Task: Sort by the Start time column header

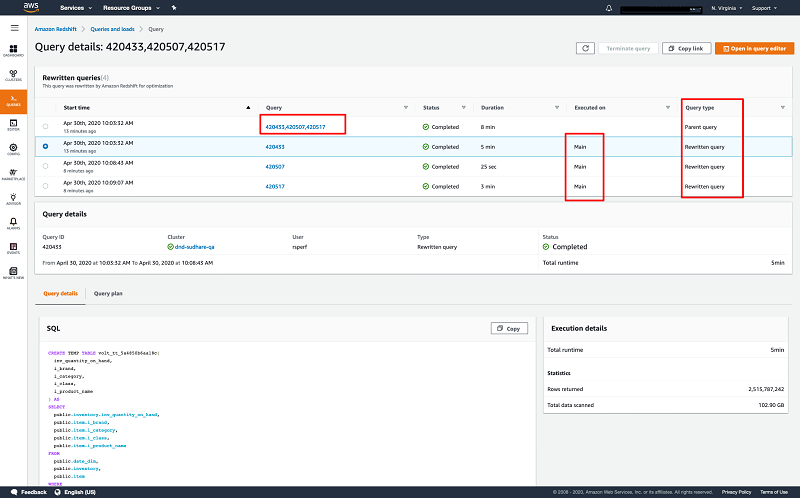Action: click(x=77, y=107)
